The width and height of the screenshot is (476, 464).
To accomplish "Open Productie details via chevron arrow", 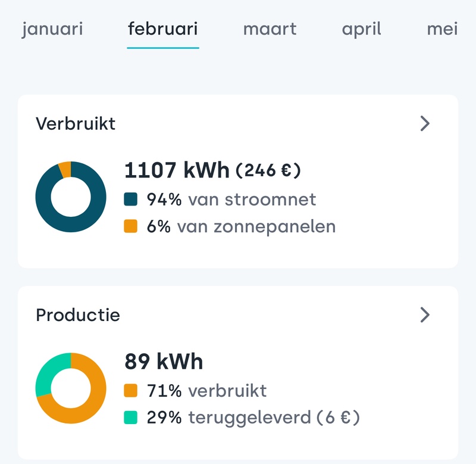I will [425, 314].
